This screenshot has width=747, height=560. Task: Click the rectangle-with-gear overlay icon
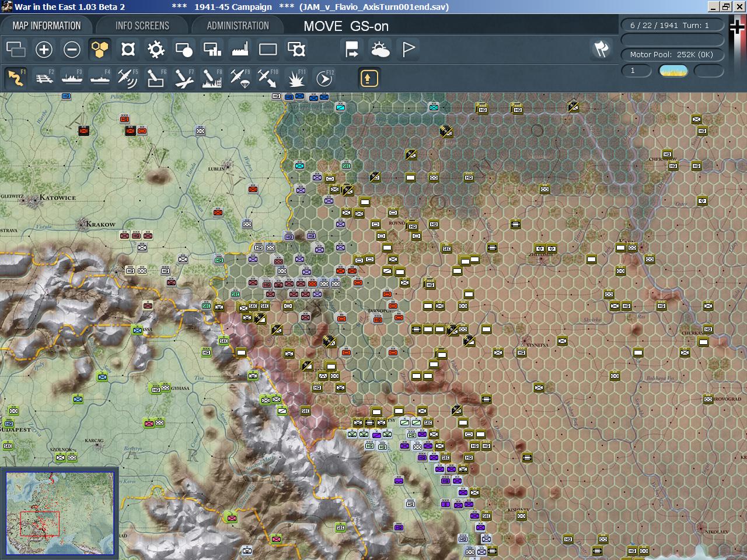[x=296, y=50]
